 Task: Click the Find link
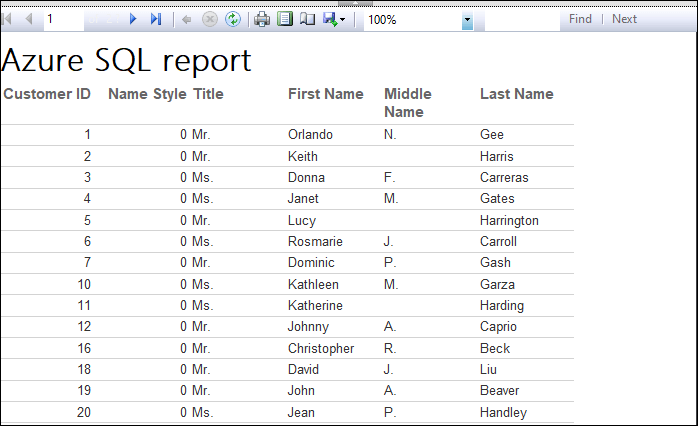pyautogui.click(x=580, y=19)
